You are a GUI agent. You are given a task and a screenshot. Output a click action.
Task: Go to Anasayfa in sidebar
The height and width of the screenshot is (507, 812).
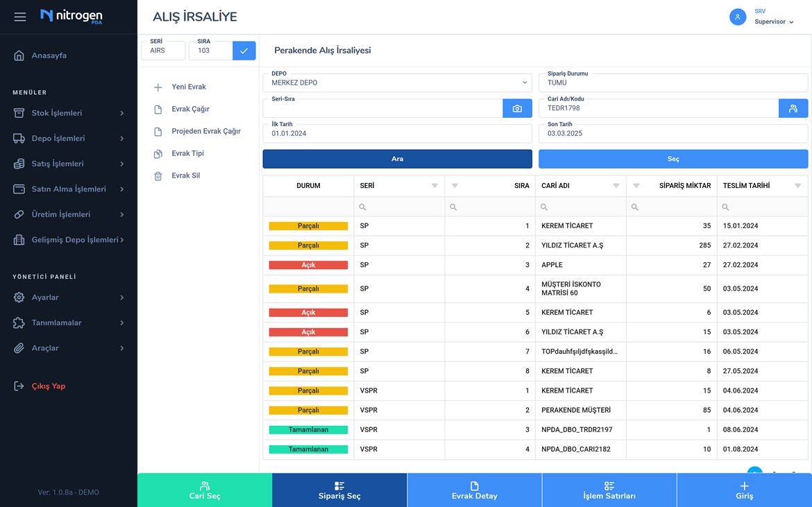(49, 55)
